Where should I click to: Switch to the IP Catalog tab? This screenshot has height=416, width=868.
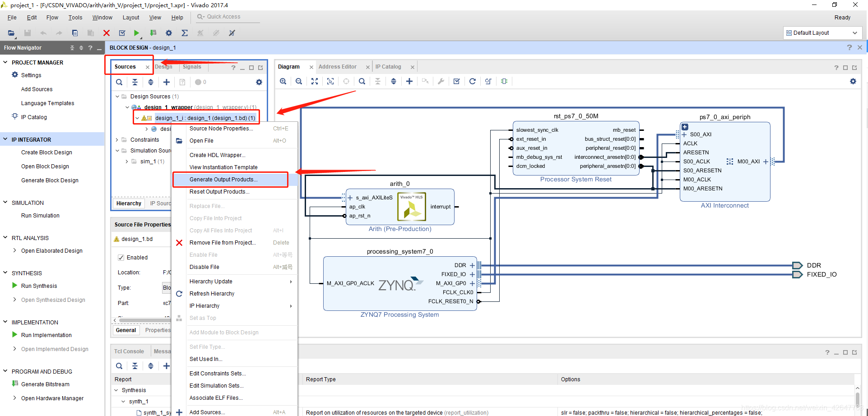[388, 67]
